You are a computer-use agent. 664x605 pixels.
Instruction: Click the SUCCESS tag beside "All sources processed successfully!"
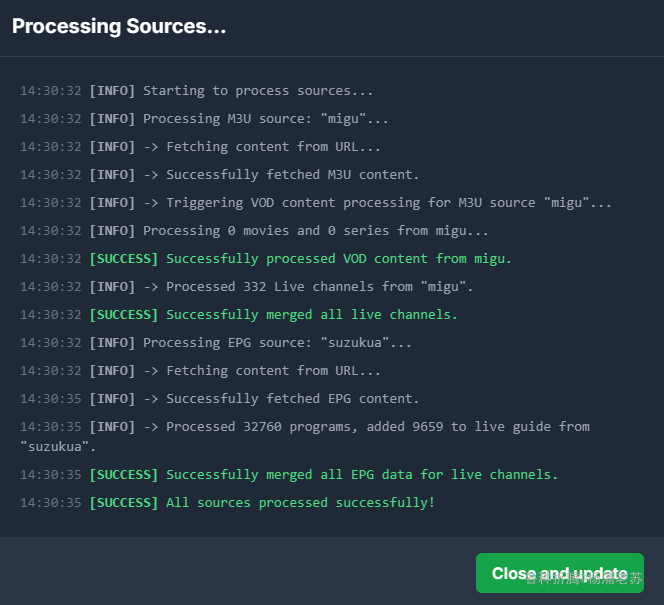pyautogui.click(x=123, y=503)
